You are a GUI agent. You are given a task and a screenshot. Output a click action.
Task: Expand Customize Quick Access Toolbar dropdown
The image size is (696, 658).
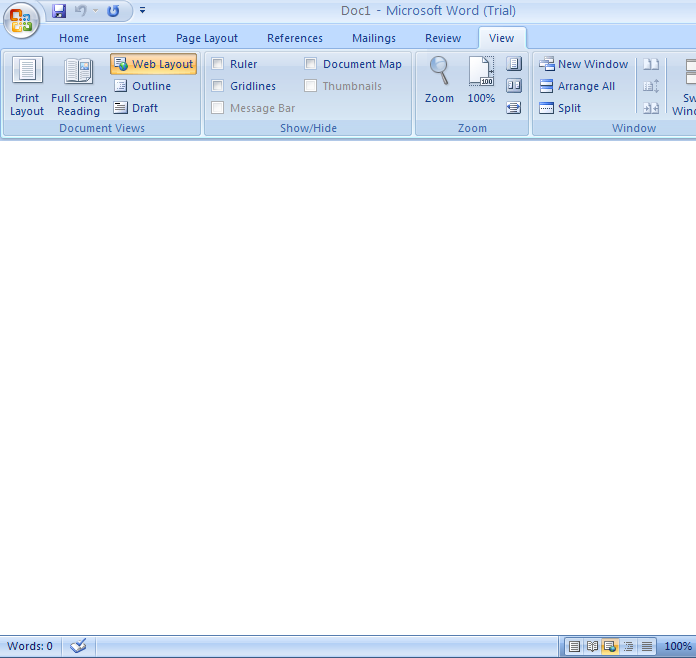pyautogui.click(x=142, y=10)
